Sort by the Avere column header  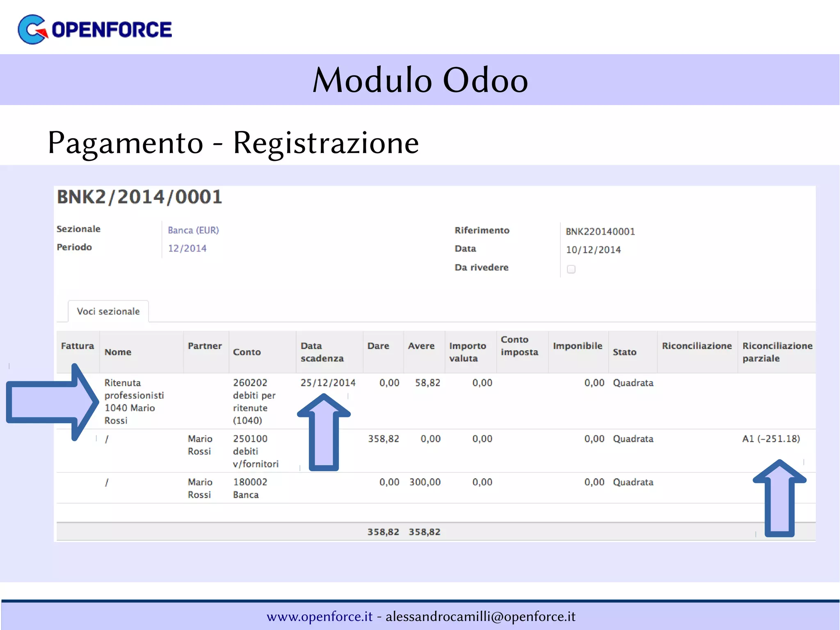click(421, 346)
